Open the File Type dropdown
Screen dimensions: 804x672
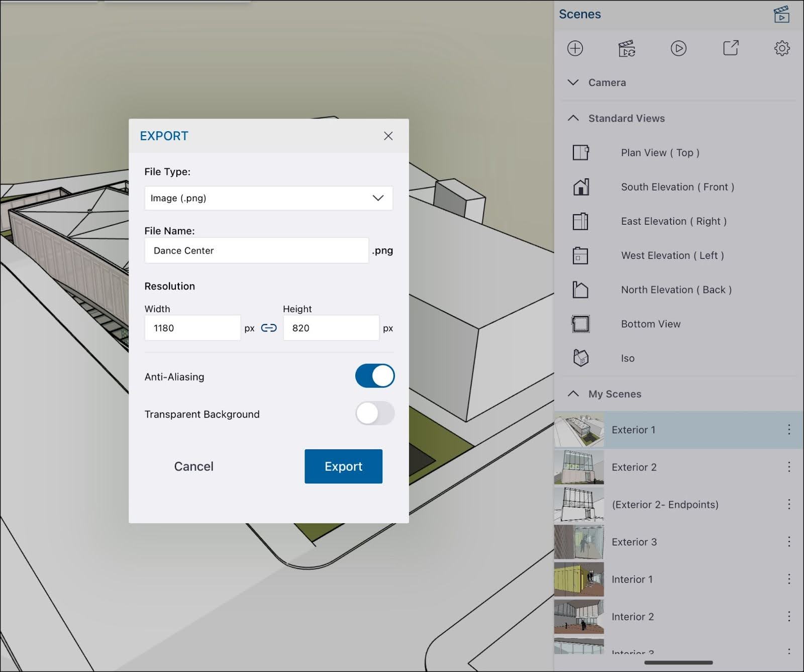268,198
